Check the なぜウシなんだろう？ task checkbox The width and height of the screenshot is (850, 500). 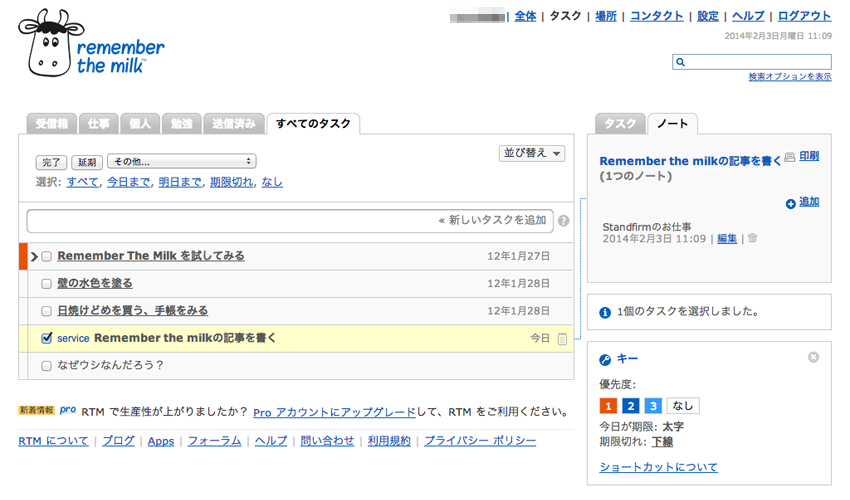[x=47, y=366]
